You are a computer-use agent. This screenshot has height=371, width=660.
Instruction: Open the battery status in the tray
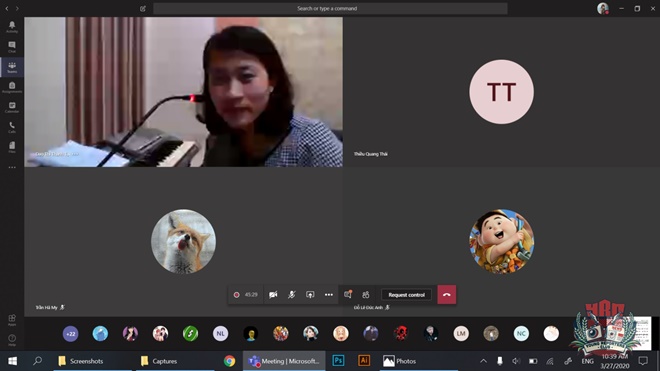(x=533, y=361)
